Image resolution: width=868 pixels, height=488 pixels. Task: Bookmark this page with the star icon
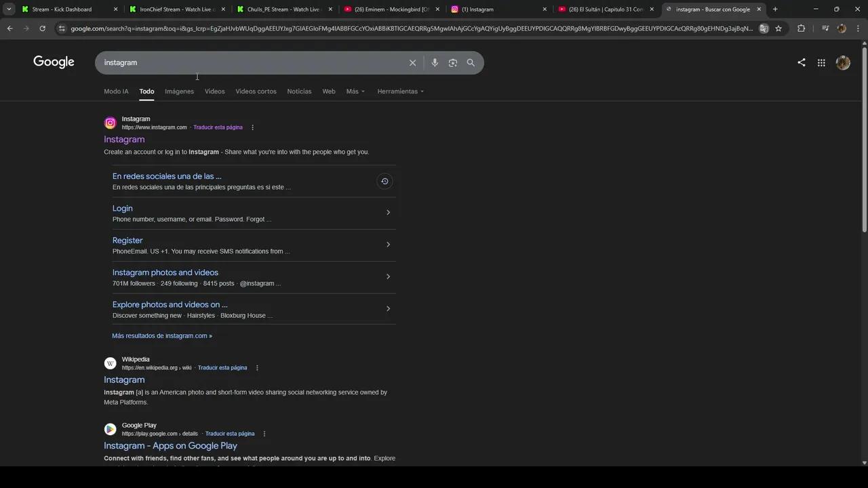pyautogui.click(x=778, y=28)
